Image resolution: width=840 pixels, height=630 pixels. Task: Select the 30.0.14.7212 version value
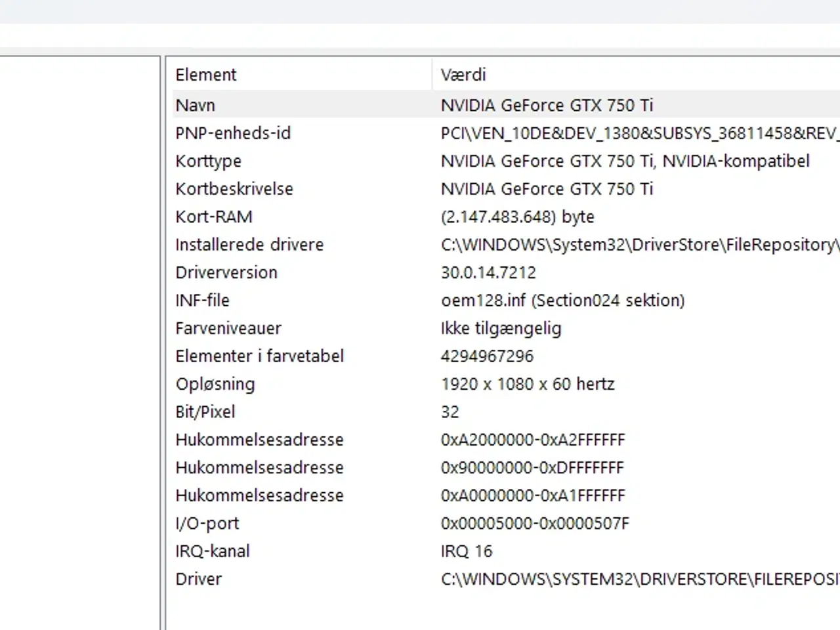tap(488, 272)
